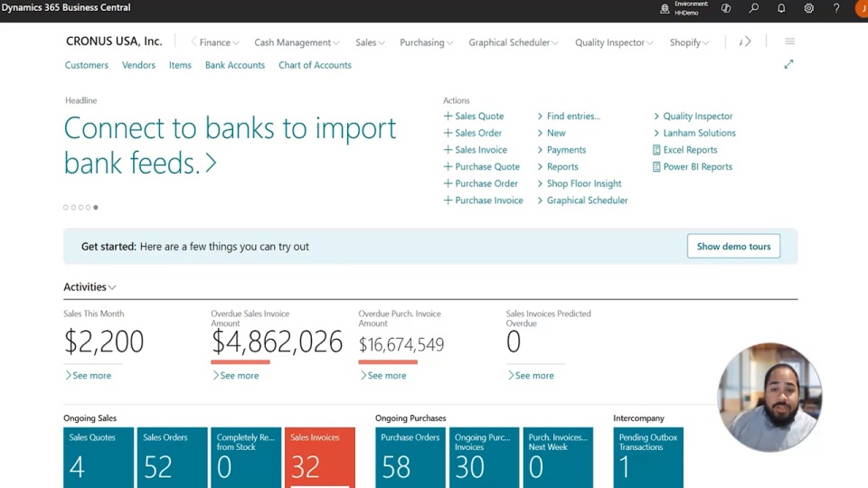
Task: Expand the Purchasing menu
Action: [426, 42]
